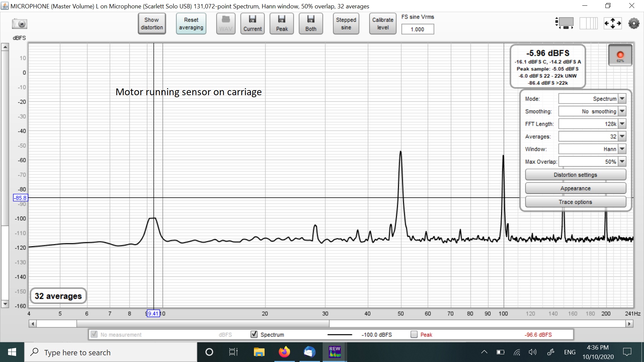Save Peak trace
The height and width of the screenshot is (362, 644).
[x=282, y=24]
